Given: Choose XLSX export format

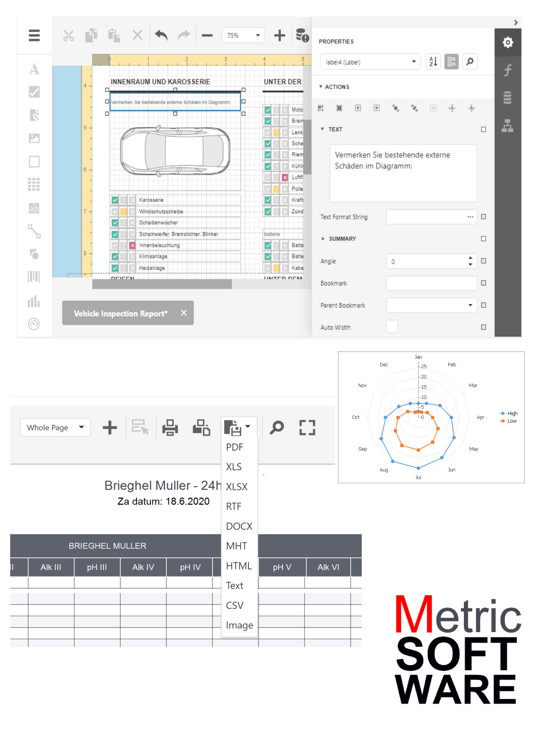Looking at the screenshot, I should pos(237,487).
